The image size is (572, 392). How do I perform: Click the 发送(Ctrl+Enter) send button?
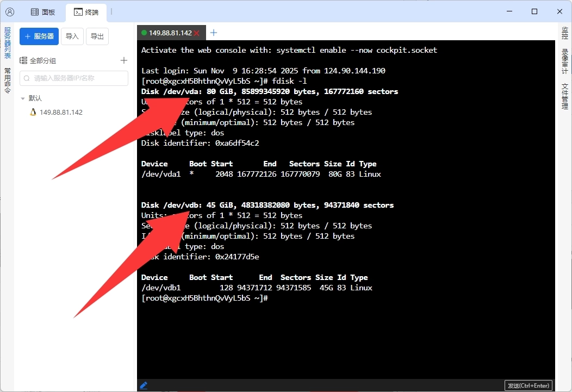[528, 385]
